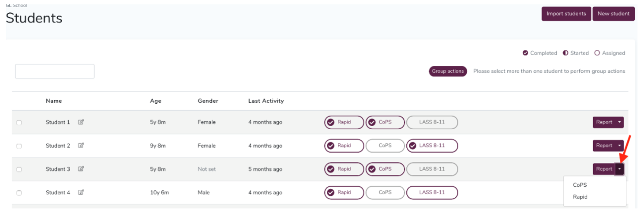This screenshot has height=214, width=644.
Task: Create a New student
Action: click(x=613, y=14)
